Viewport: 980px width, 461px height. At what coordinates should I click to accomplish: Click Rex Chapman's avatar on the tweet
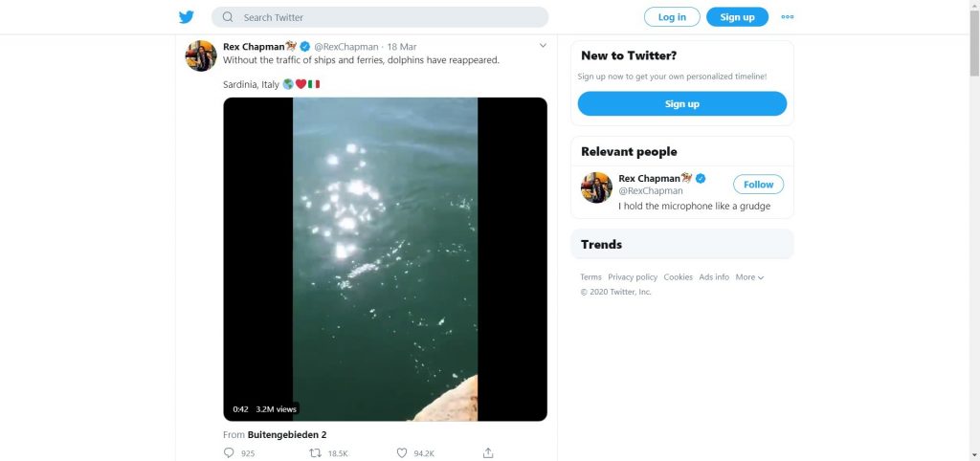[x=200, y=55]
